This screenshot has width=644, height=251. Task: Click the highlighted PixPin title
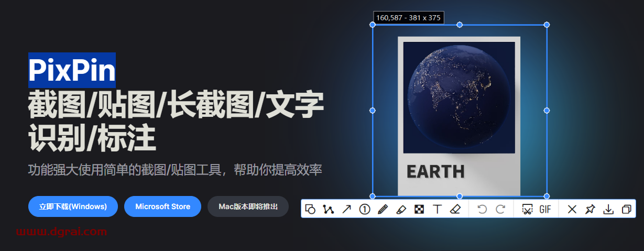coord(72,69)
